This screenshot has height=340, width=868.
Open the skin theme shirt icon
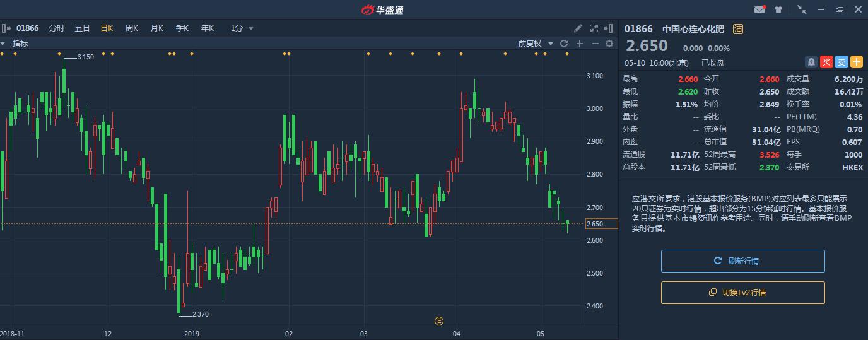(x=778, y=9)
